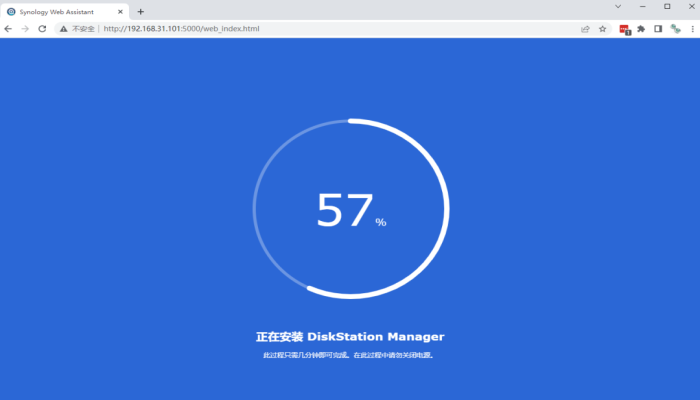Switch to the Synology Web Assistant tab
The height and width of the screenshot is (400, 700).
[65, 12]
